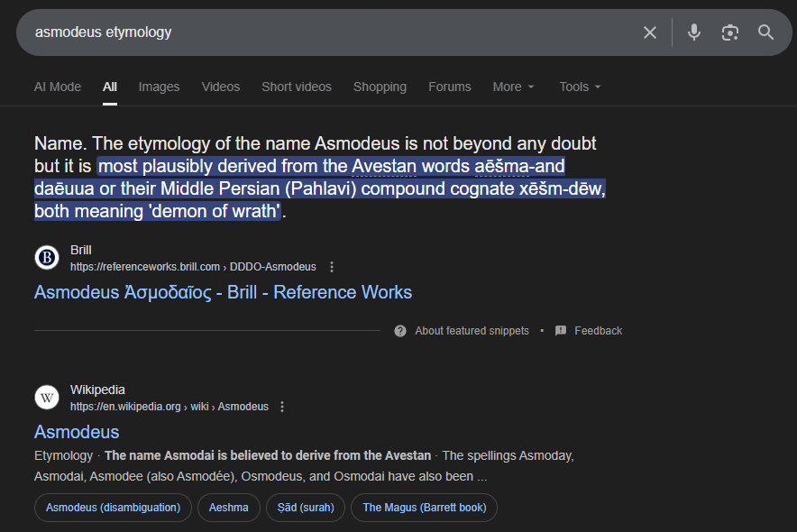Switch to AI Mode tab
The image size is (797, 532).
58,87
